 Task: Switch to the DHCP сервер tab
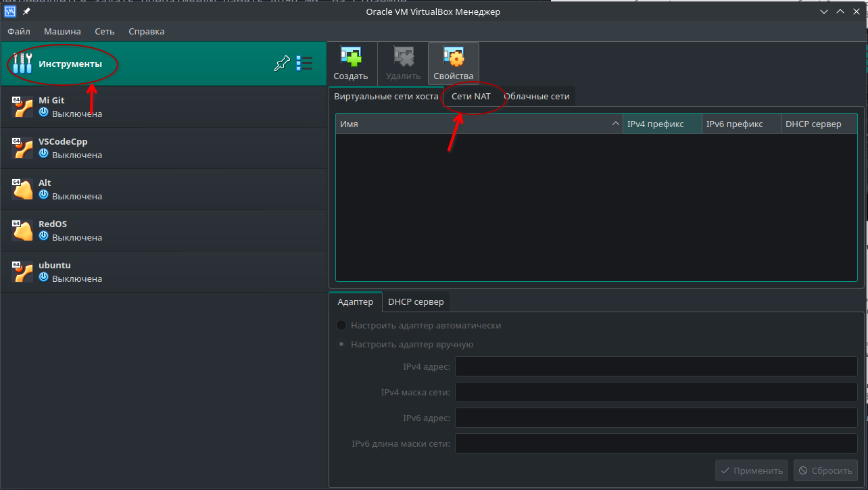pyautogui.click(x=416, y=301)
